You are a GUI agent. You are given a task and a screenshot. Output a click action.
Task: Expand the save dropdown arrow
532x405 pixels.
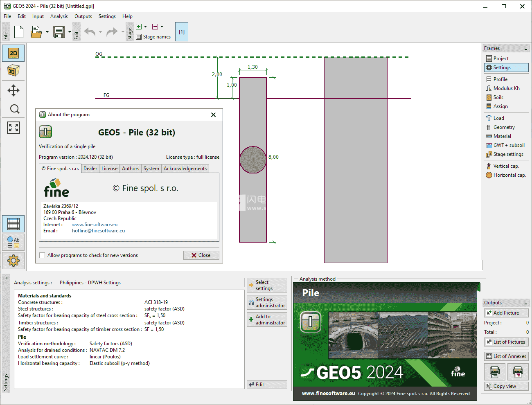pos(70,32)
